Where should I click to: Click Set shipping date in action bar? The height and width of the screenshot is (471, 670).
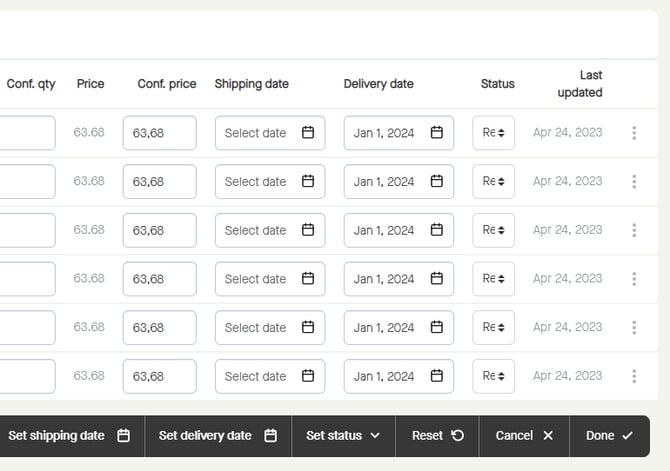pos(69,436)
